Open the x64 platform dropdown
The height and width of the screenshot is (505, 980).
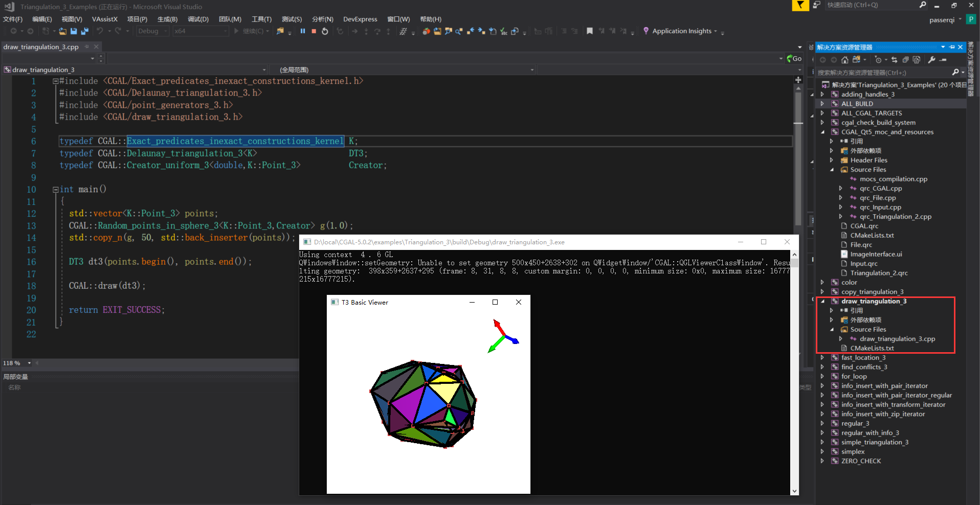click(x=201, y=31)
